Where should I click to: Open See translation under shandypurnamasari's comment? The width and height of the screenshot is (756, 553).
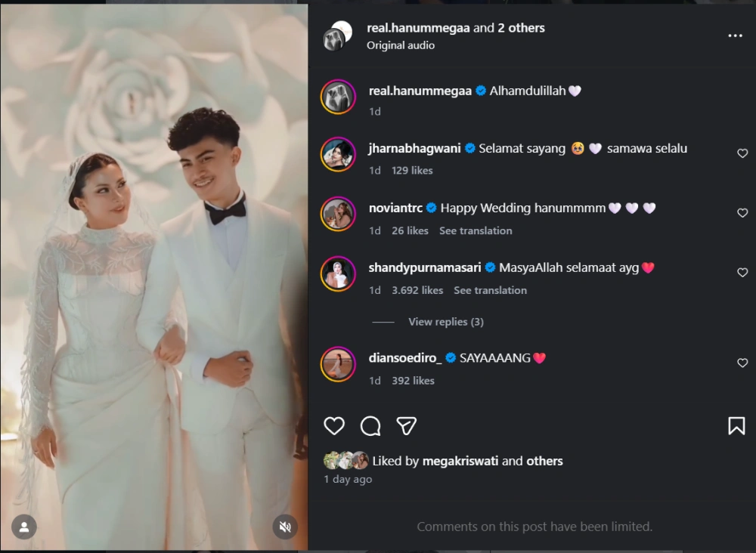[x=490, y=290]
